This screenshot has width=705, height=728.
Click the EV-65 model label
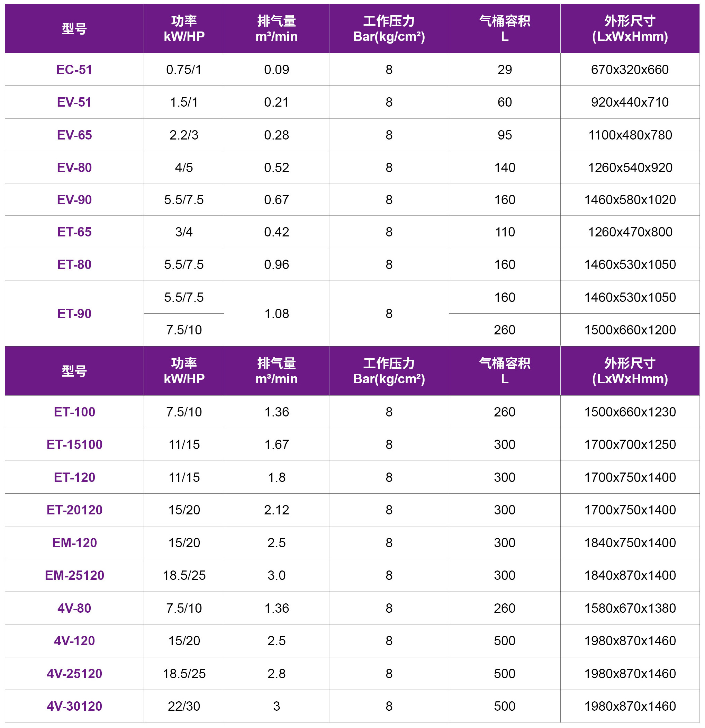click(74, 135)
